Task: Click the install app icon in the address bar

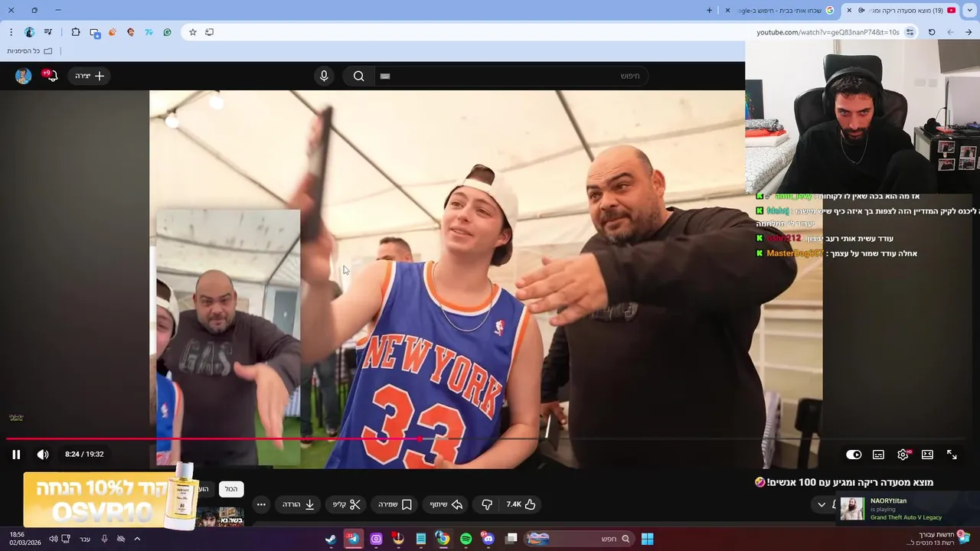Action: 209,32
